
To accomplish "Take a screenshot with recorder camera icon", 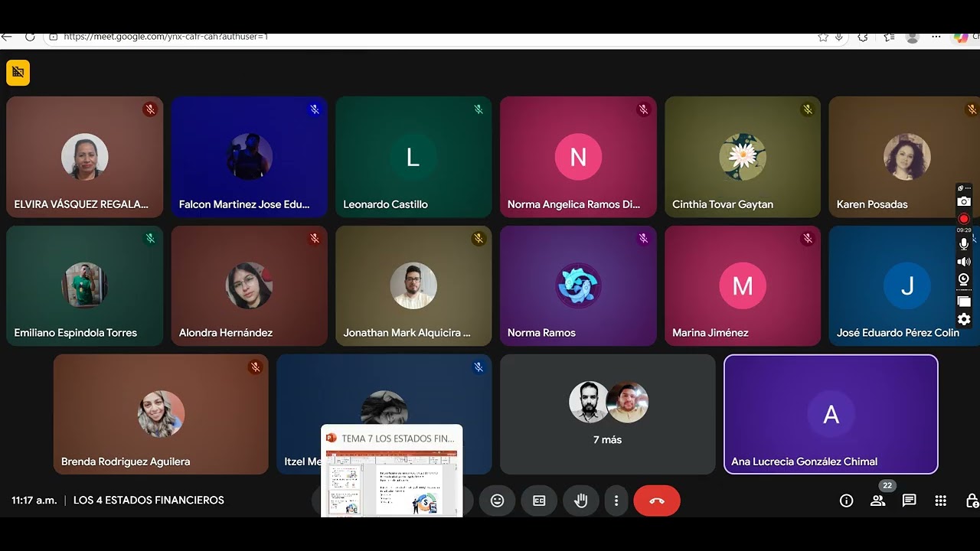I will coord(964,201).
